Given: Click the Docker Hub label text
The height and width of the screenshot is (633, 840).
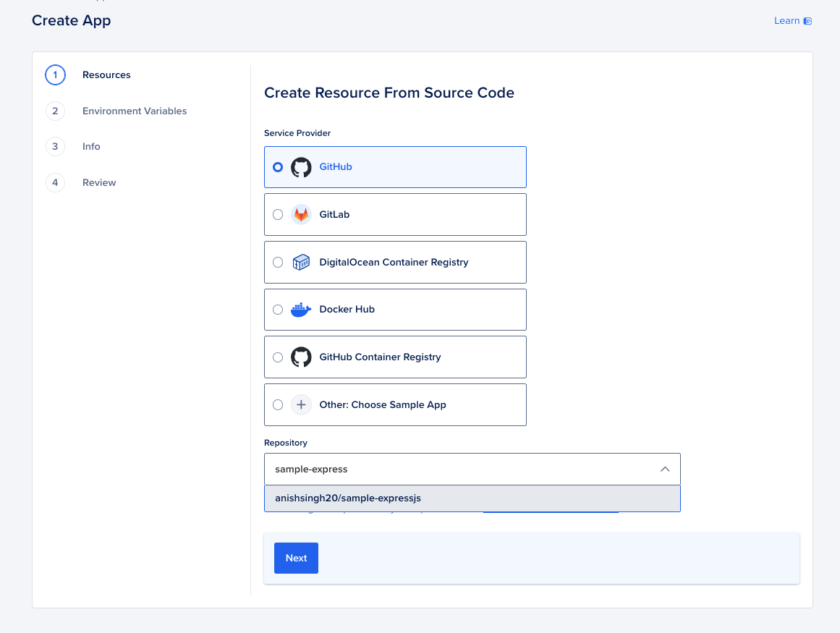Looking at the screenshot, I should [347, 309].
